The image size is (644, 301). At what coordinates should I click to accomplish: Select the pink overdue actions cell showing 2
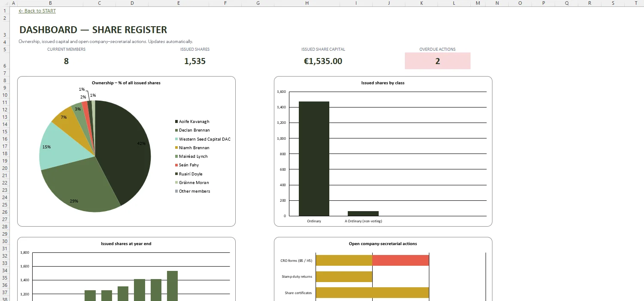(437, 61)
